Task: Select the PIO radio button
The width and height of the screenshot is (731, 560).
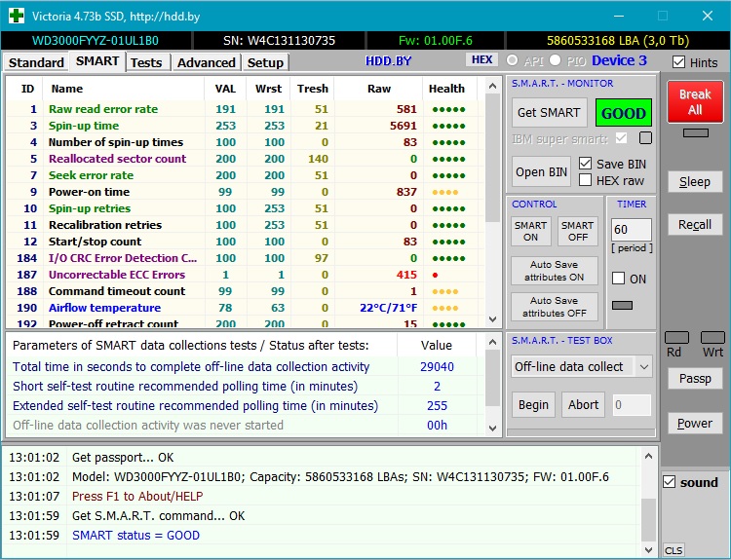Action: [555, 60]
